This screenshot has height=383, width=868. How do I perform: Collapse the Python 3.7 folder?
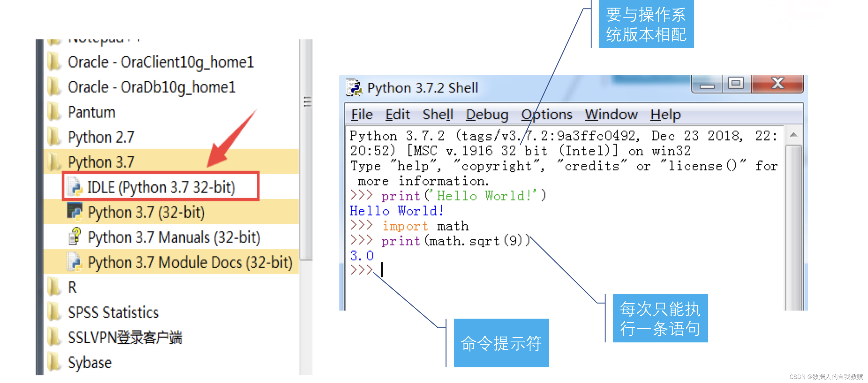coord(101,162)
